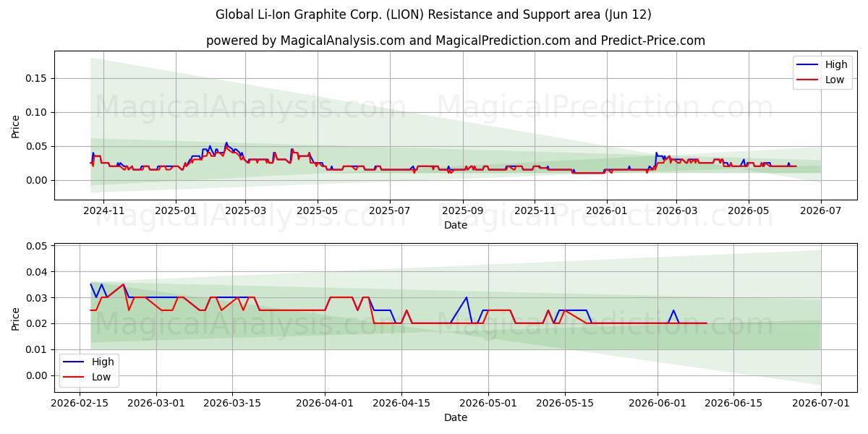The height and width of the screenshot is (434, 868).
Task: Click the '2025-03' tick label on the top chart
Action: (x=245, y=210)
